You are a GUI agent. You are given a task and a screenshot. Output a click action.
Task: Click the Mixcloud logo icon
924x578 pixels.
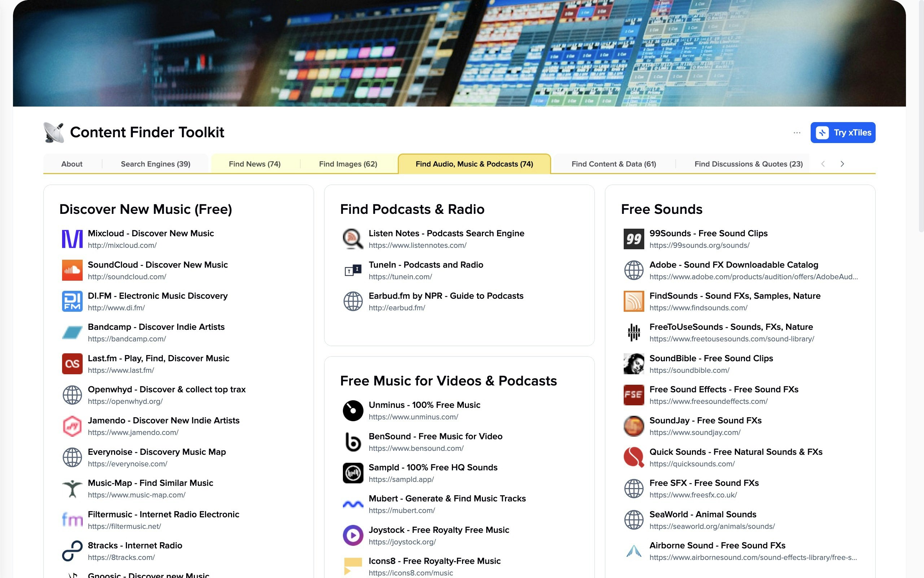(72, 239)
